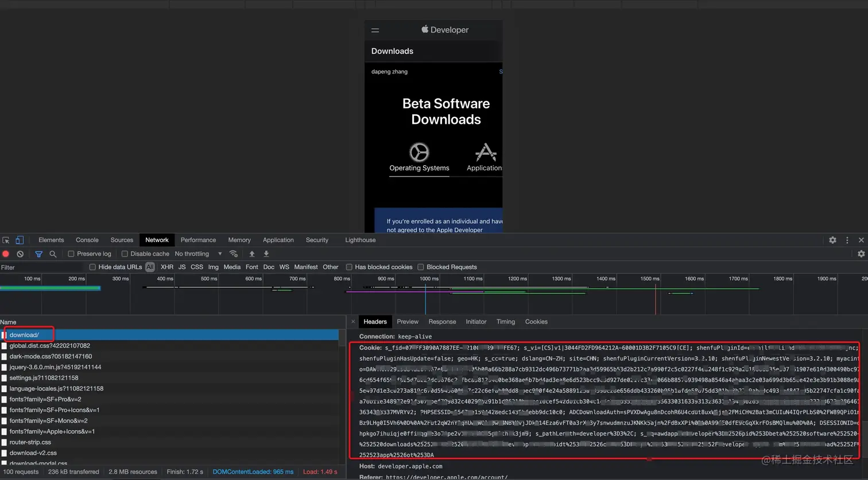Screen dimensions: 868x480
Task: Switch to the Elements panel
Action: (x=51, y=240)
